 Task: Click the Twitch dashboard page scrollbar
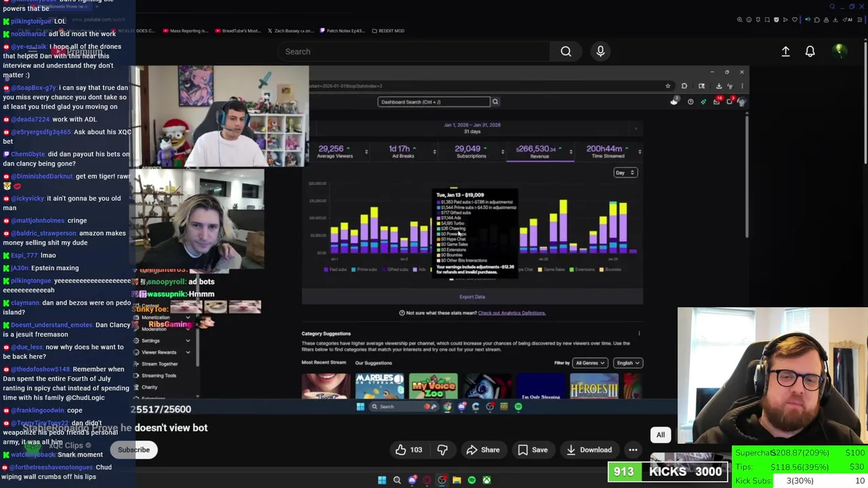point(747,176)
